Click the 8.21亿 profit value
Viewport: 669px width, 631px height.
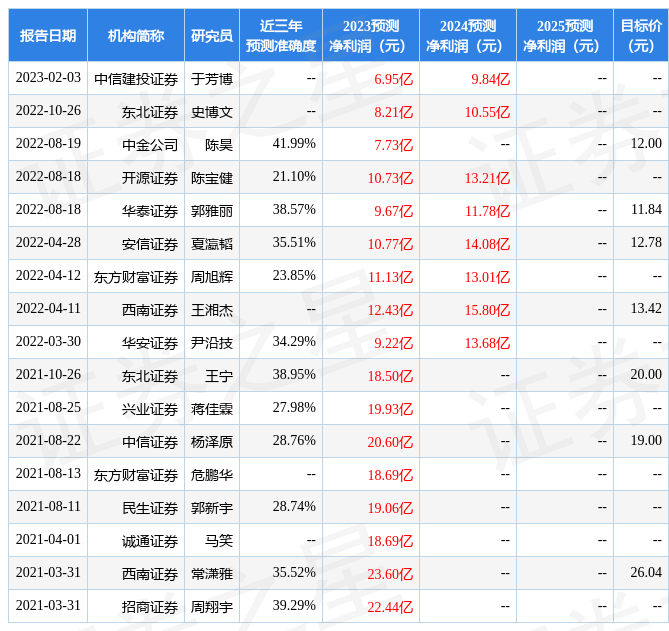393,112
